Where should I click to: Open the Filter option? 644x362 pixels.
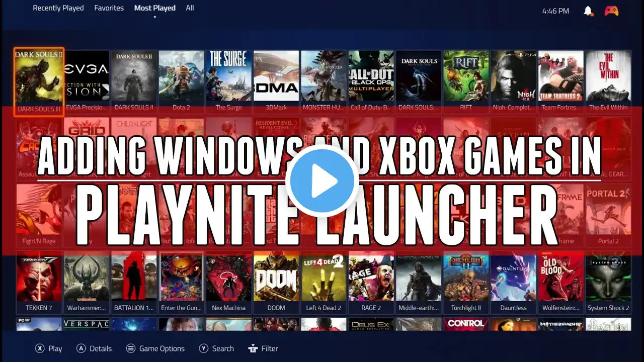pyautogui.click(x=263, y=348)
